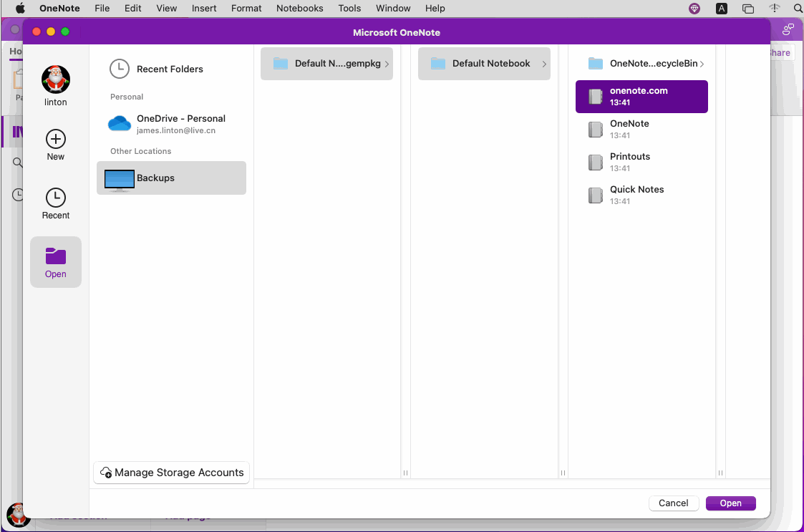Image resolution: width=804 pixels, height=532 pixels.
Task: Click Manage Storage Accounts
Action: tap(171, 473)
